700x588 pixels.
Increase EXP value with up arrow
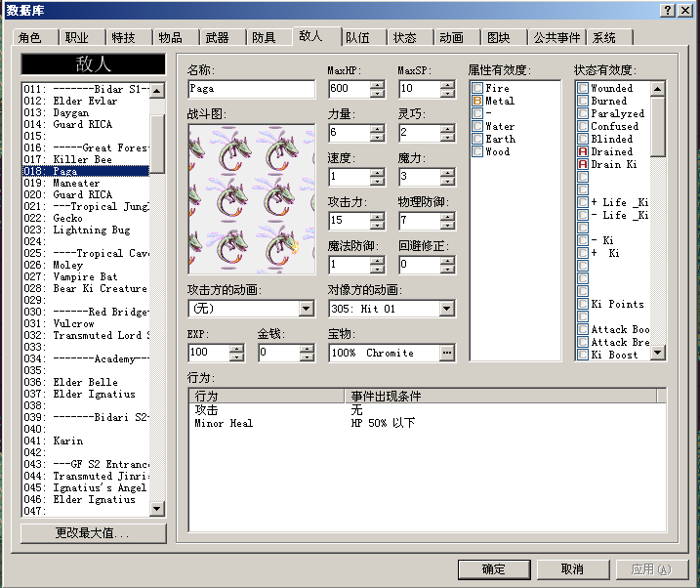236,349
